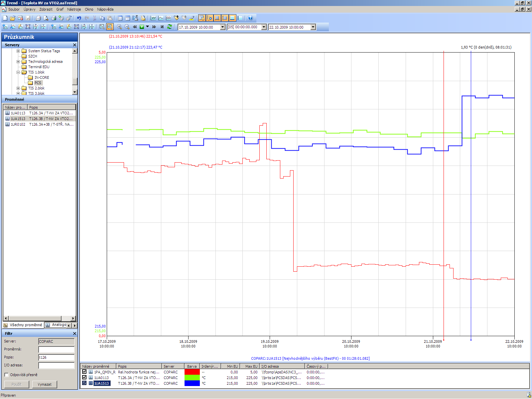Click the lightning bolt scale icon for current tag
This screenshot has height=399, width=532.
[20, 27]
